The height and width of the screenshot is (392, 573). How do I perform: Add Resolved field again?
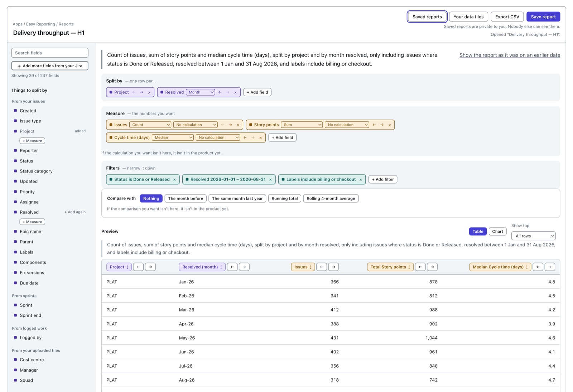point(75,212)
